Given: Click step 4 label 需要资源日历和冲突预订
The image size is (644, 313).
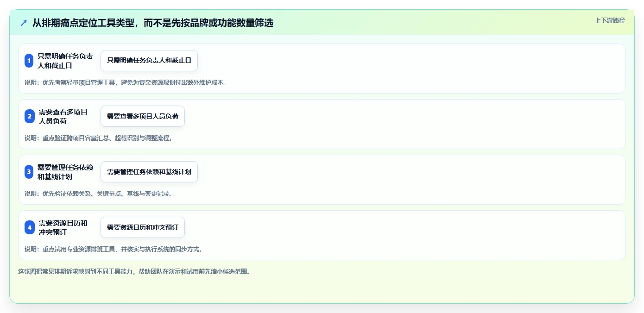Looking at the screenshot, I should point(63,227).
